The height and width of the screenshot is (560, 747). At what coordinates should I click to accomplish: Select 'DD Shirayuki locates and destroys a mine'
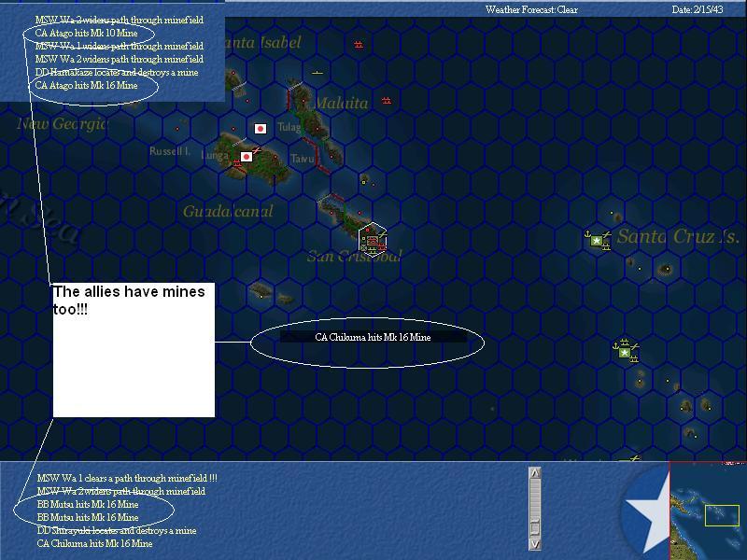point(117,530)
